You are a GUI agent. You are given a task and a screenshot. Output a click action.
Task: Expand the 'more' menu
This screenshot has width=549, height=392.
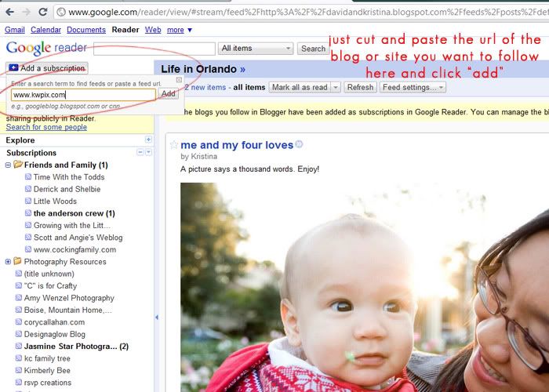click(x=180, y=30)
